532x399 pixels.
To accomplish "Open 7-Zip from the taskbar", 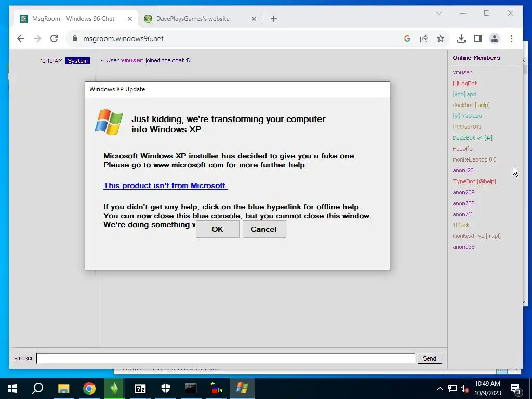I will coord(140,389).
